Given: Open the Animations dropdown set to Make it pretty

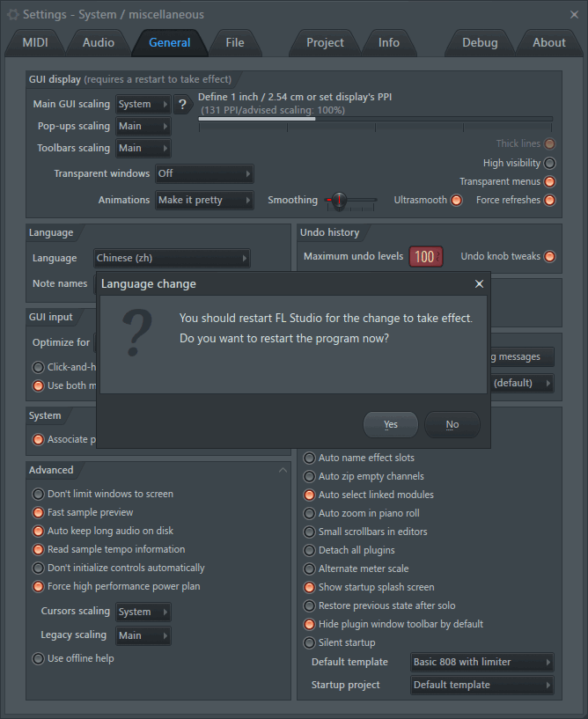Looking at the screenshot, I should click(204, 200).
